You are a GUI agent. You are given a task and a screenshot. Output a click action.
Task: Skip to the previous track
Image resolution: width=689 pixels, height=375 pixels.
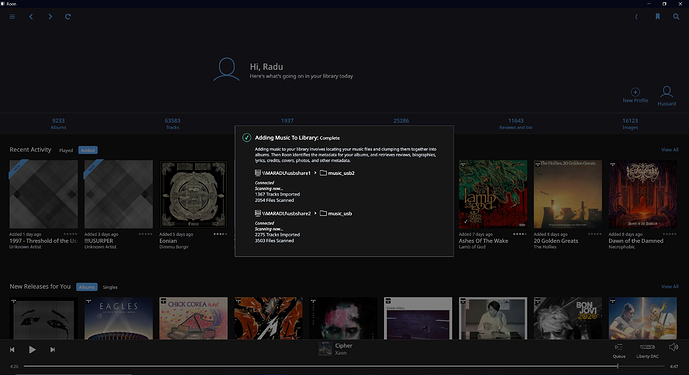pyautogui.click(x=12, y=350)
